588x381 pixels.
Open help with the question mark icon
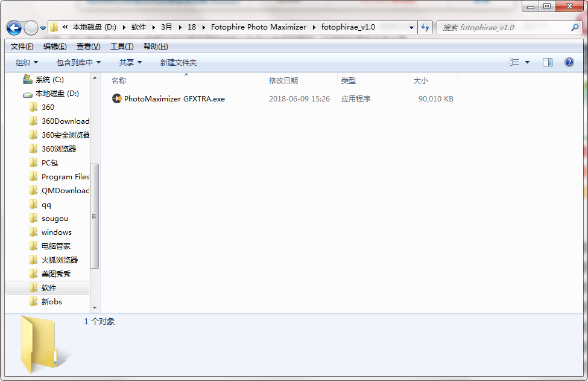point(569,62)
